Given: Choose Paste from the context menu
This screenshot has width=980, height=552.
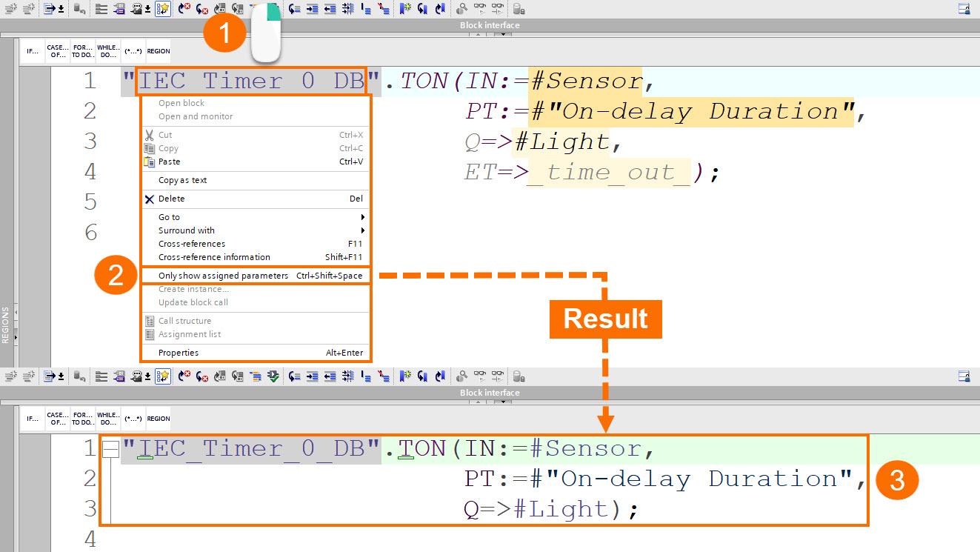Looking at the screenshot, I should click(x=255, y=162).
